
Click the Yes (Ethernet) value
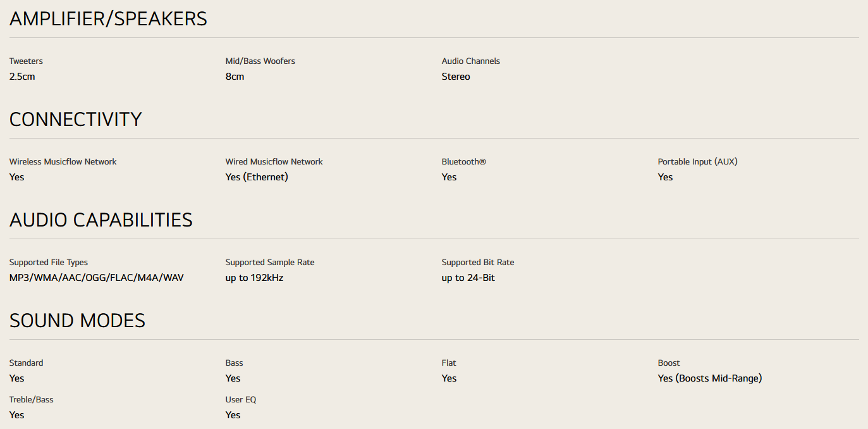[257, 177]
